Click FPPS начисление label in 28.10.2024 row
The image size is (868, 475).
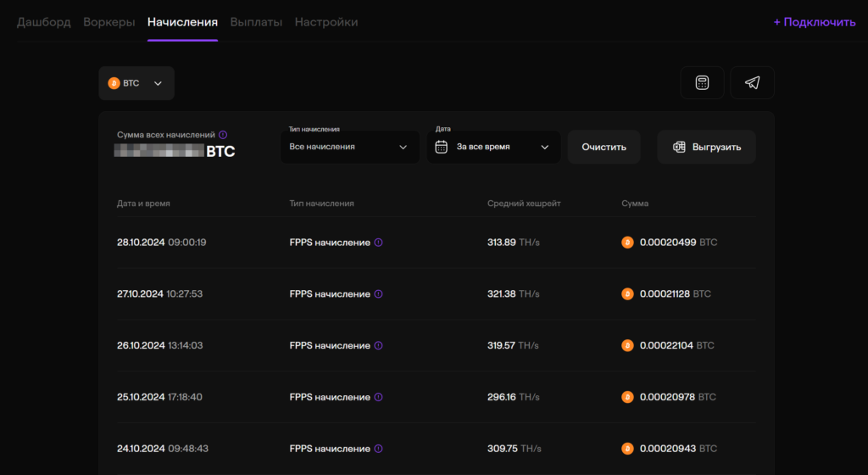tap(330, 243)
